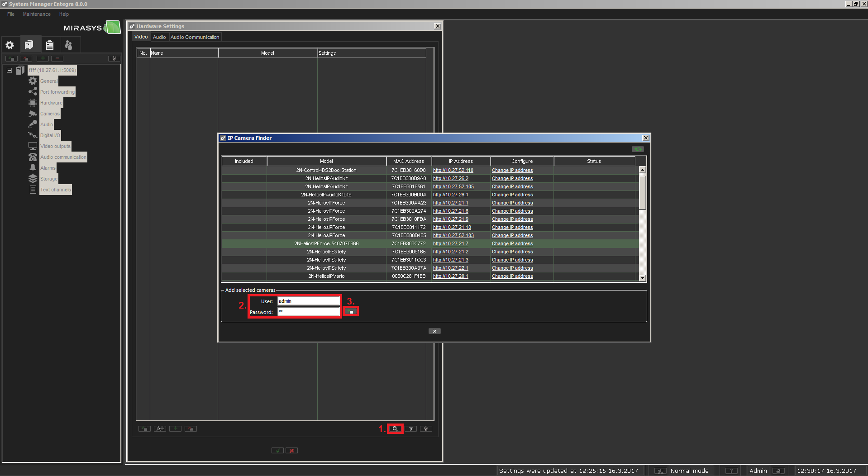Open the System gear icon tab
This screenshot has width=868, height=476.
(x=10, y=45)
